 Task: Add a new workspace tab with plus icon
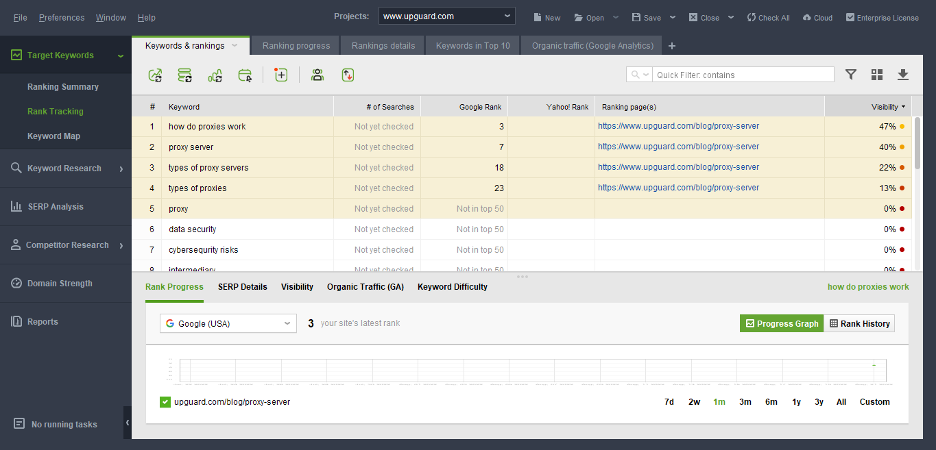coord(672,46)
